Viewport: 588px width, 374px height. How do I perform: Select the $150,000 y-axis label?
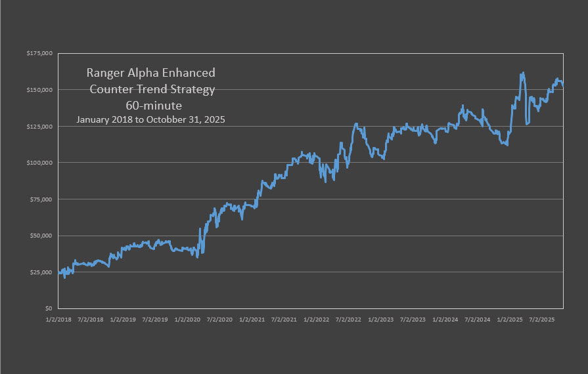point(41,89)
